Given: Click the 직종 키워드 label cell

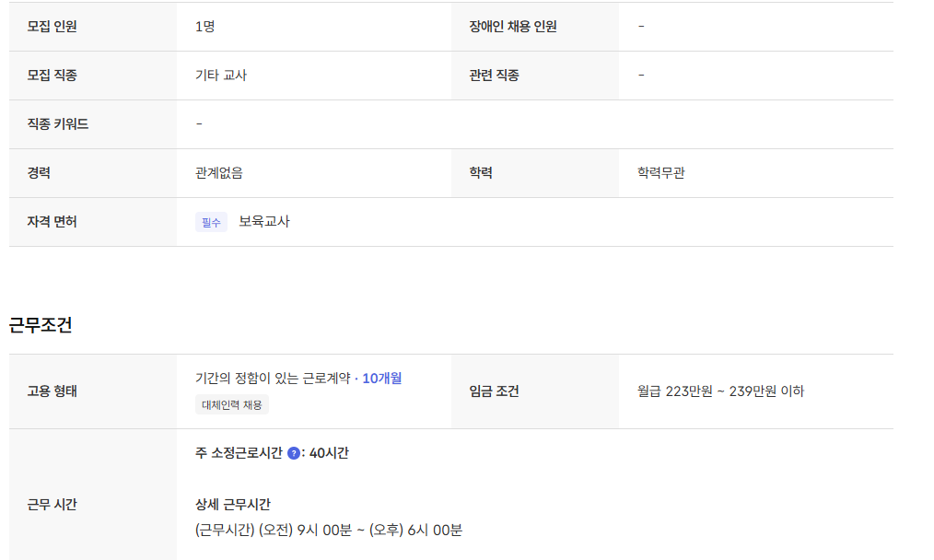Looking at the screenshot, I should tap(58, 124).
